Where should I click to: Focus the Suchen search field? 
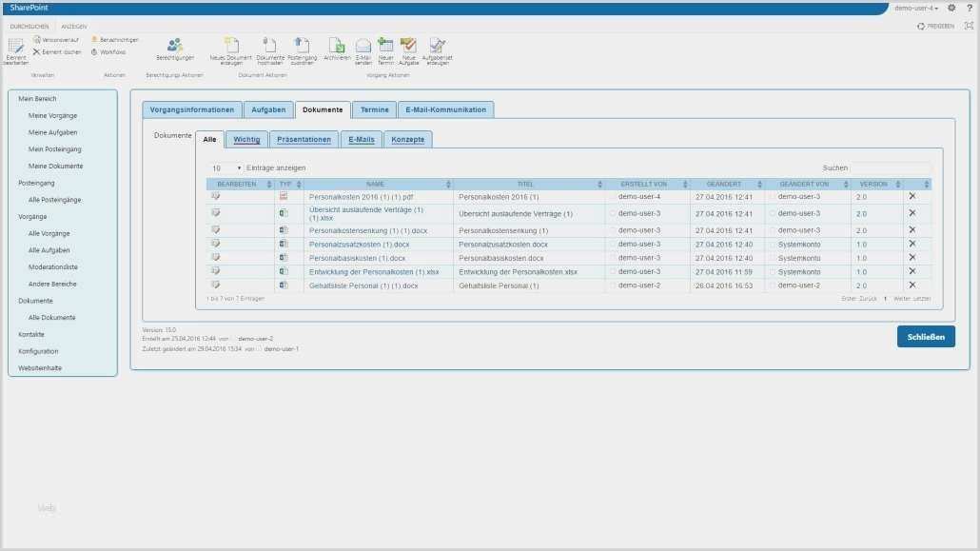pyautogui.click(x=891, y=167)
